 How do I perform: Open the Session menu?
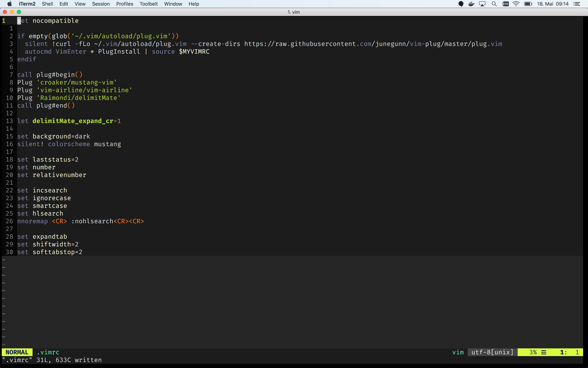101,4
